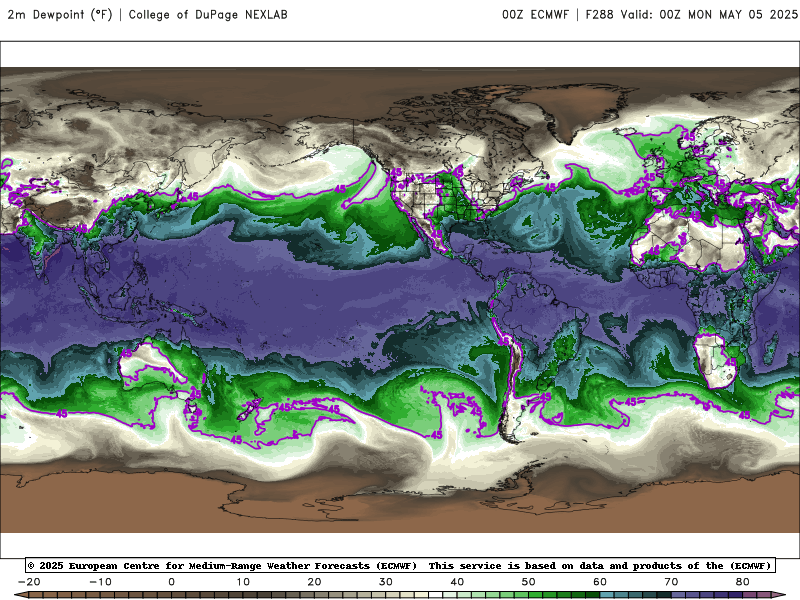Viewport: 800px width, 600px height.
Task: Click the 40 value on the color scale
Action: (457, 582)
